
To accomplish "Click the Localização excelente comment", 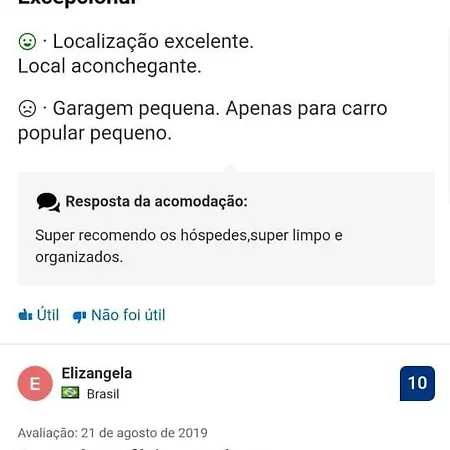I will pyautogui.click(x=153, y=42).
